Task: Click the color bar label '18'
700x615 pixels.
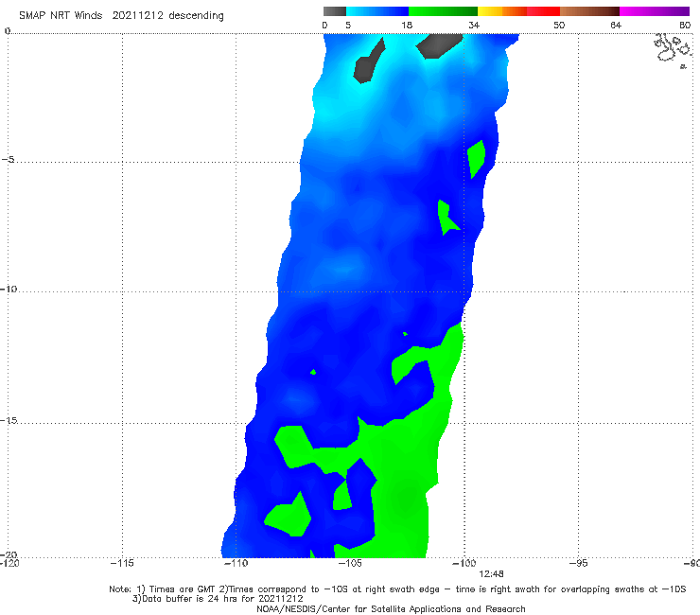Action: [x=407, y=26]
